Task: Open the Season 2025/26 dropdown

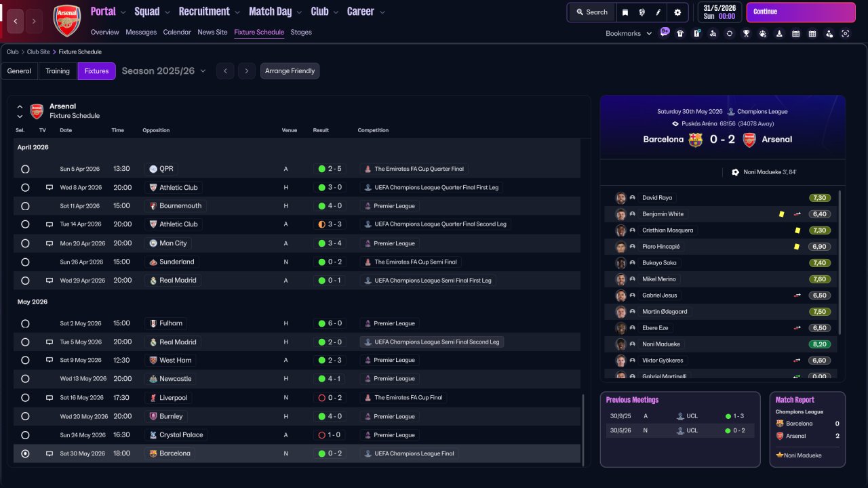Action: click(164, 71)
